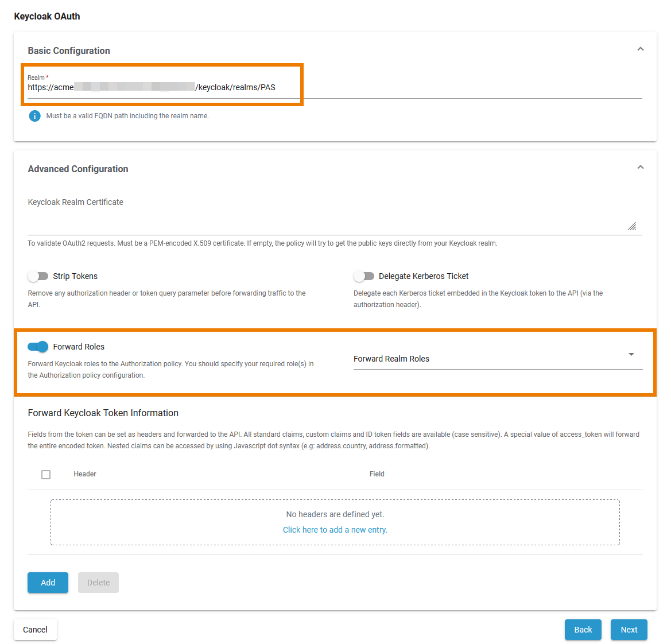Viewport: 671px width, 644px height.
Task: Click the Field column label
Action: pos(377,474)
